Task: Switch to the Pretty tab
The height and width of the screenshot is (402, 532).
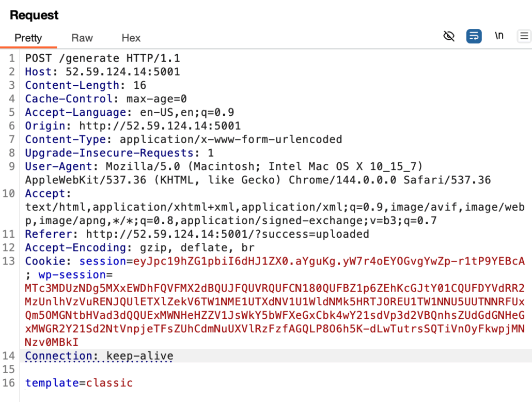Action: pos(28,38)
